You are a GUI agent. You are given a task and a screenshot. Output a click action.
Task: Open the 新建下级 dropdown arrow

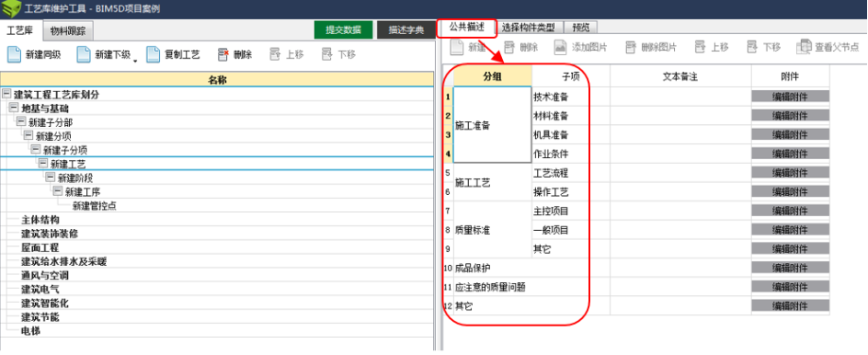point(135,61)
